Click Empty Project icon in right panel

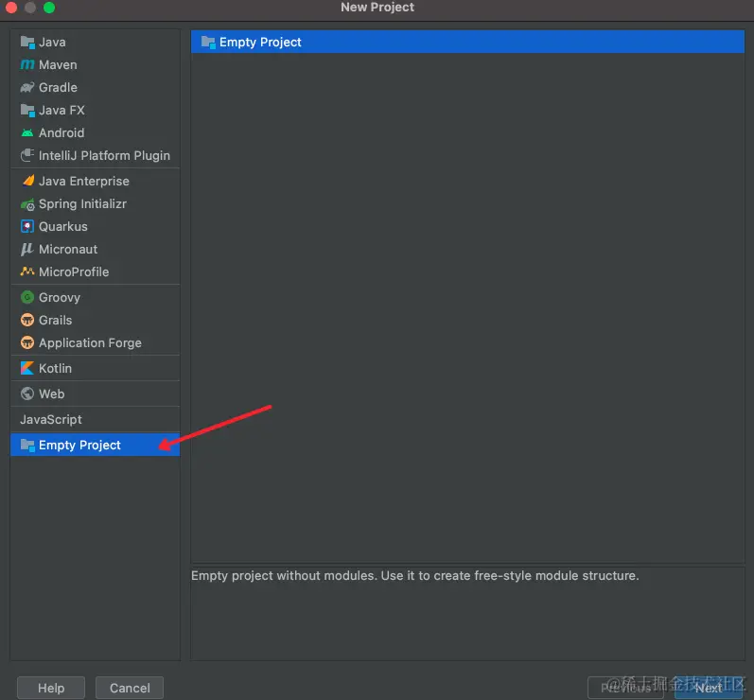pyautogui.click(x=208, y=43)
